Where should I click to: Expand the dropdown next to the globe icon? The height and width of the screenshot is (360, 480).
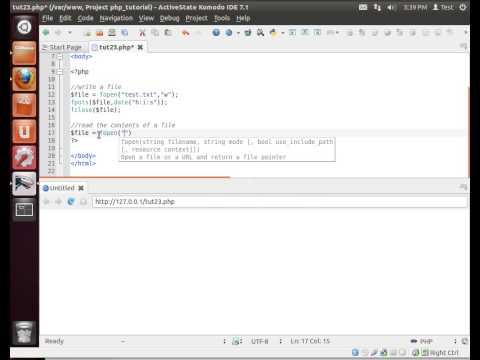tap(238, 33)
